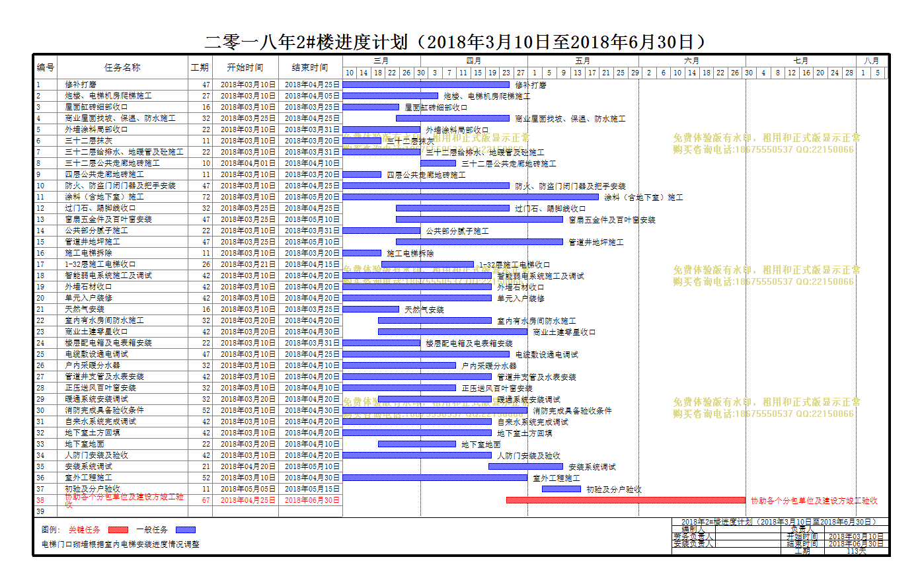Click the 工期 column header
This screenshot has width=922, height=588.
pyautogui.click(x=200, y=67)
